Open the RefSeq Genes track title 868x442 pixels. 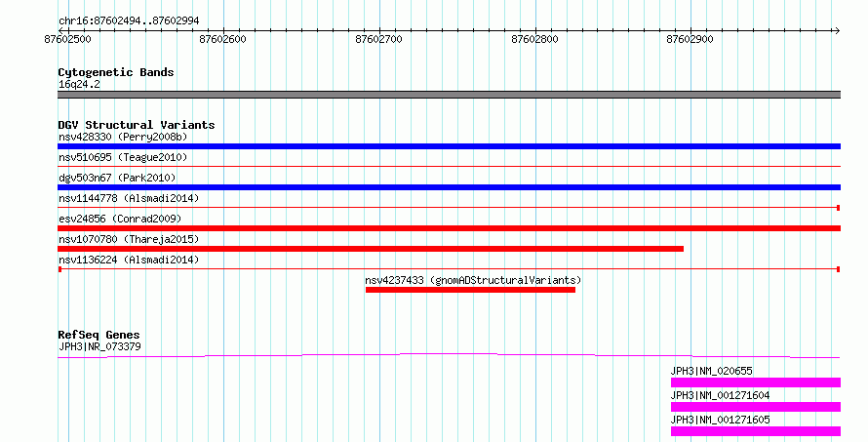pyautogui.click(x=99, y=335)
